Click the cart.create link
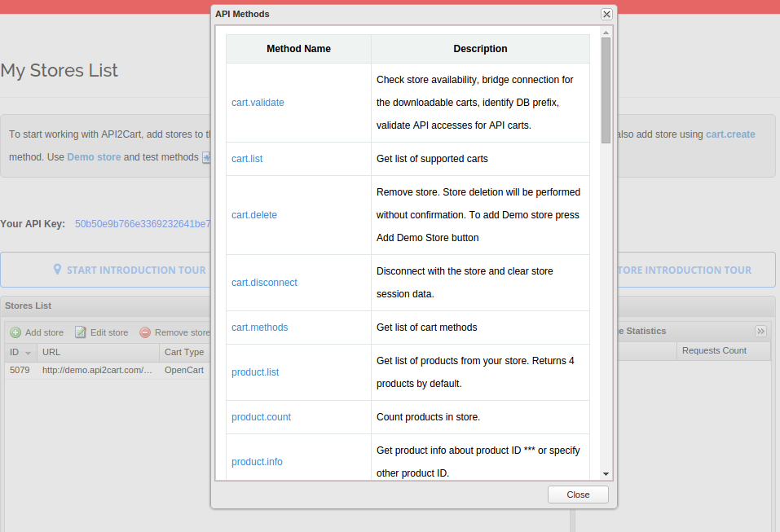The width and height of the screenshot is (780, 532). click(730, 134)
